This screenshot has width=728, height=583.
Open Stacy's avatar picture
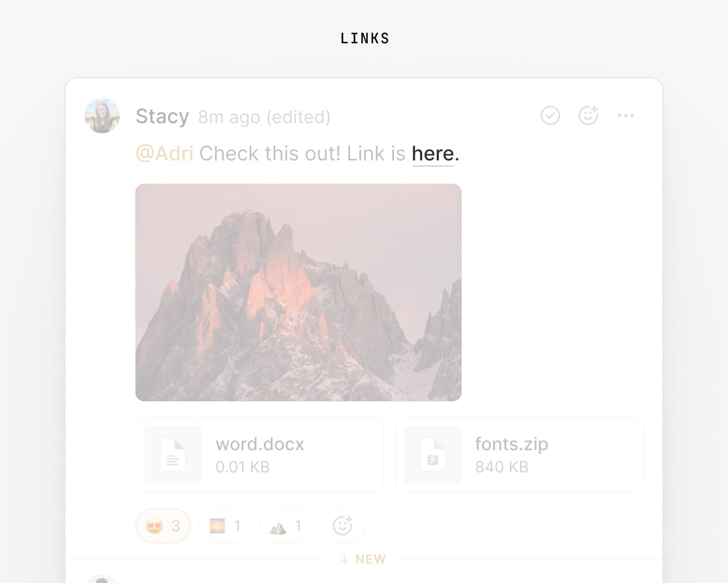102,115
